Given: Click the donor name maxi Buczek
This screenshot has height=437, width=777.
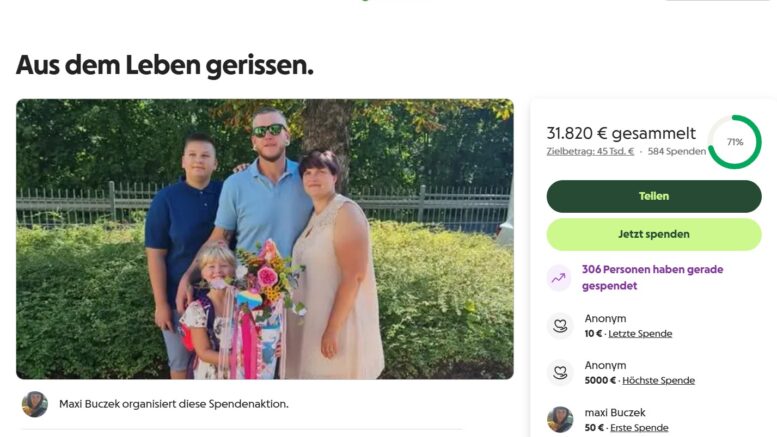Looking at the screenshot, I should [x=615, y=412].
